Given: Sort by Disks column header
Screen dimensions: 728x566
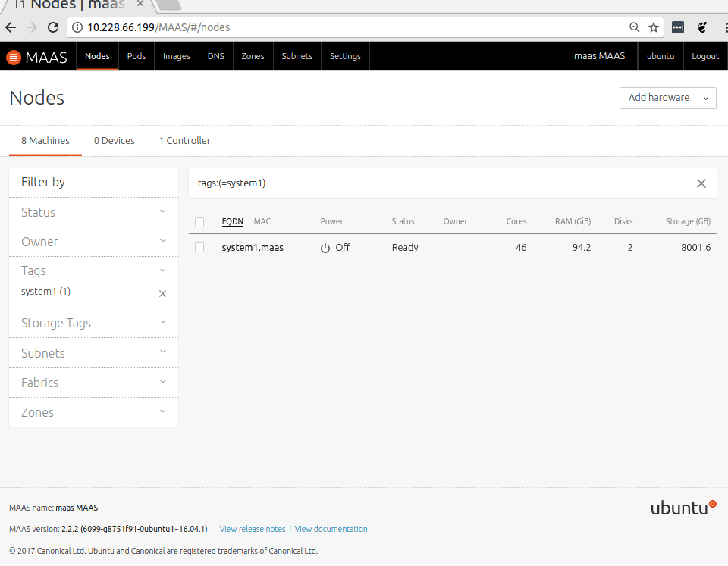Looking at the screenshot, I should (x=623, y=222).
